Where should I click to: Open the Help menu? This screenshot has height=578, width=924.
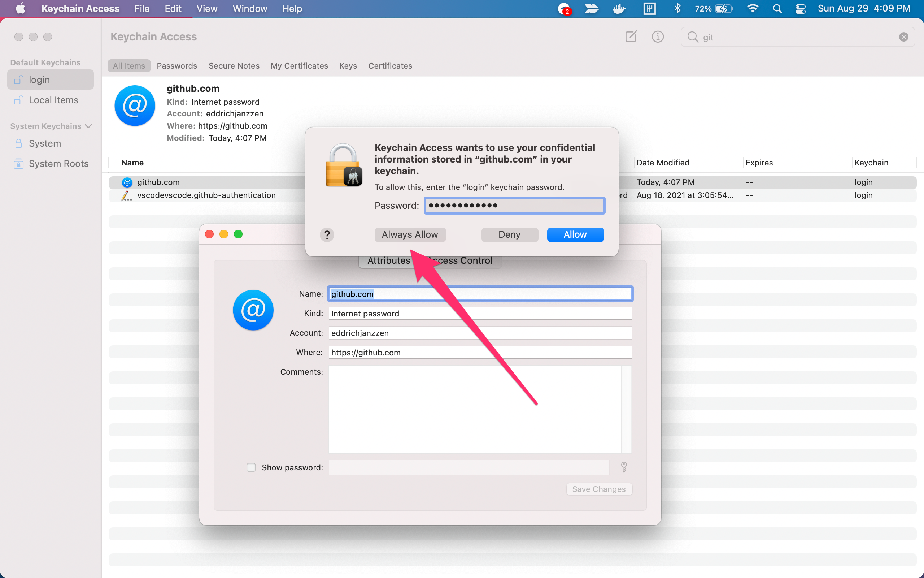pyautogui.click(x=292, y=8)
